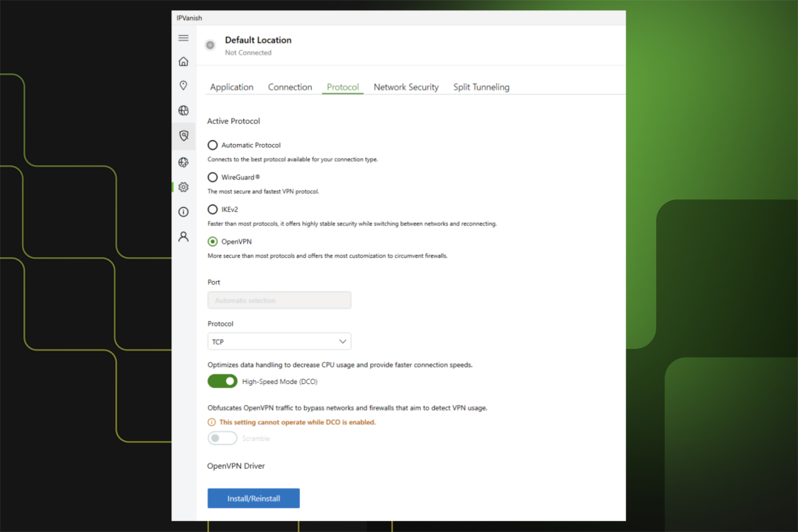Select Automatic Protocol radio button
The image size is (798, 532).
(x=213, y=145)
